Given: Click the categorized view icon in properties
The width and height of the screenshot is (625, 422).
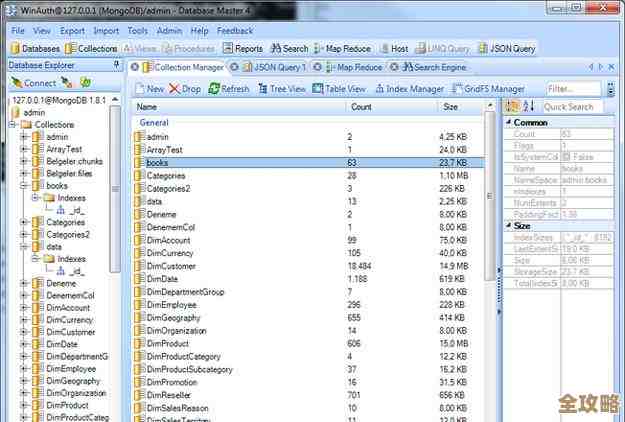Looking at the screenshot, I should (512, 107).
